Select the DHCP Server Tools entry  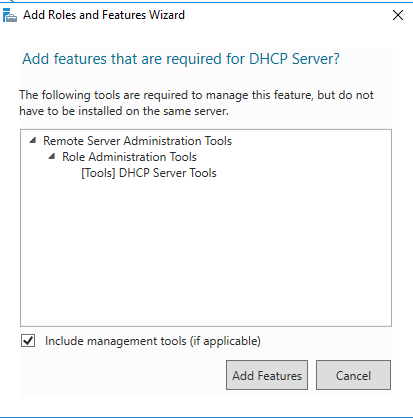click(x=149, y=173)
